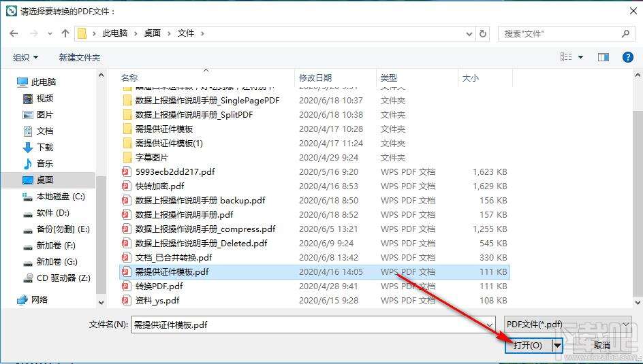Change view layout icon
Viewport: 643px width, 364px height.
pyautogui.click(x=566, y=57)
